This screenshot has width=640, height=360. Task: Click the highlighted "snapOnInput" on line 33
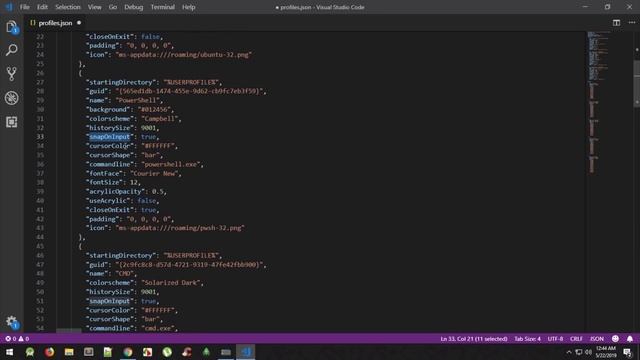click(109, 137)
